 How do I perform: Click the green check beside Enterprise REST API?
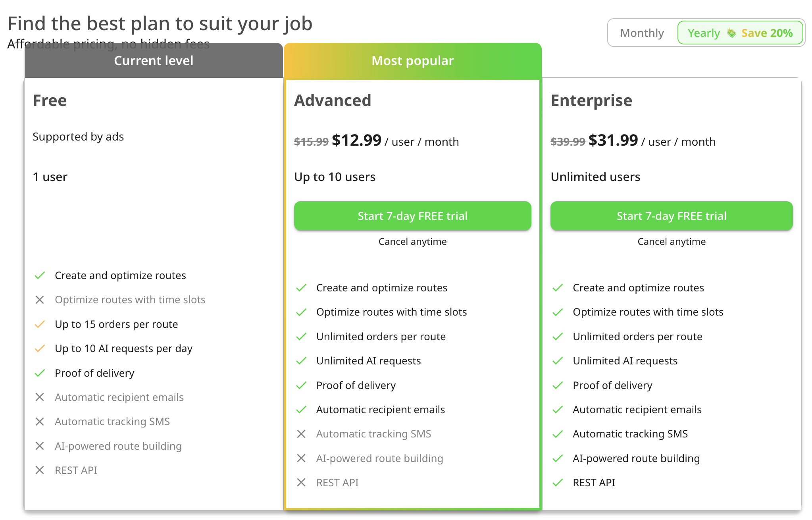[558, 483]
